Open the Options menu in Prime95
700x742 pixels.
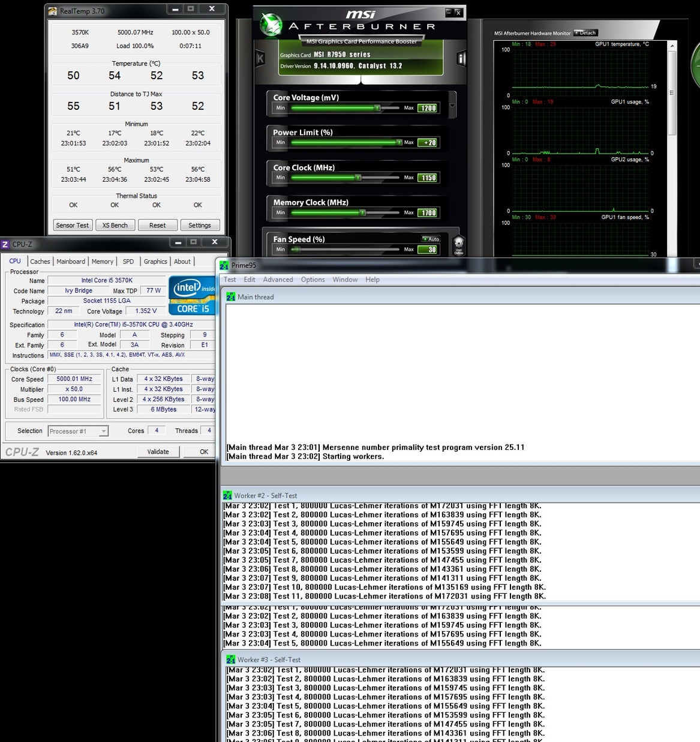pyautogui.click(x=313, y=280)
